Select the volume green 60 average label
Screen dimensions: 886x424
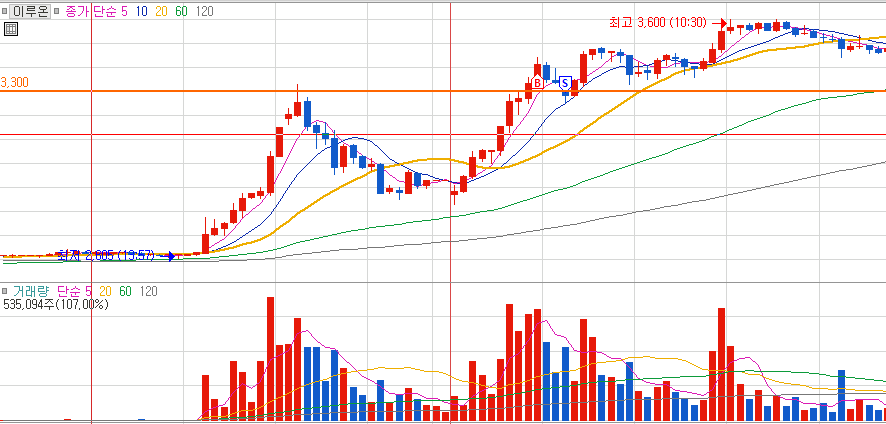(125, 292)
